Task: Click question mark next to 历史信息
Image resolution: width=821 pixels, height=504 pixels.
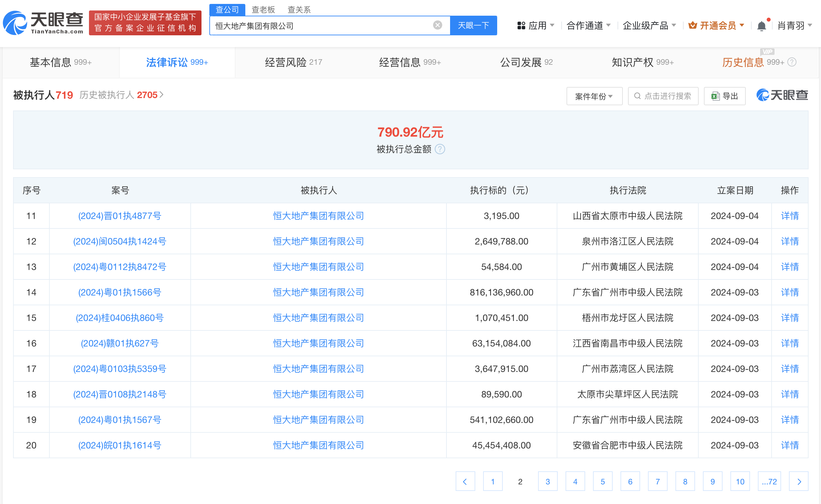Action: [x=792, y=62]
